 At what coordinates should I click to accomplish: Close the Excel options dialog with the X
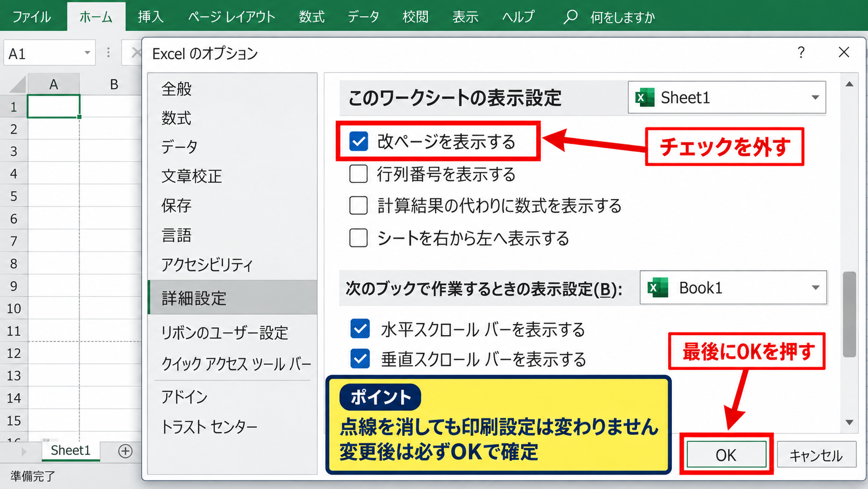coord(844,52)
